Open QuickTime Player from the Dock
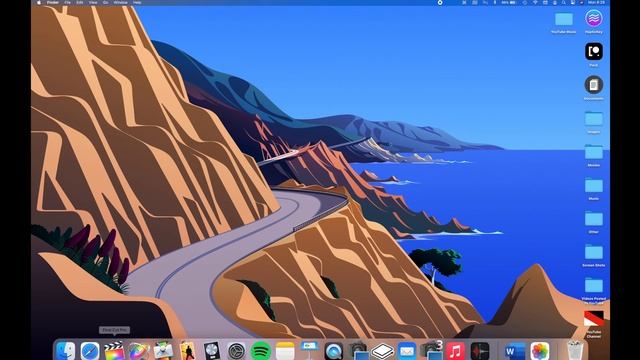640x360 pixels. point(333,351)
